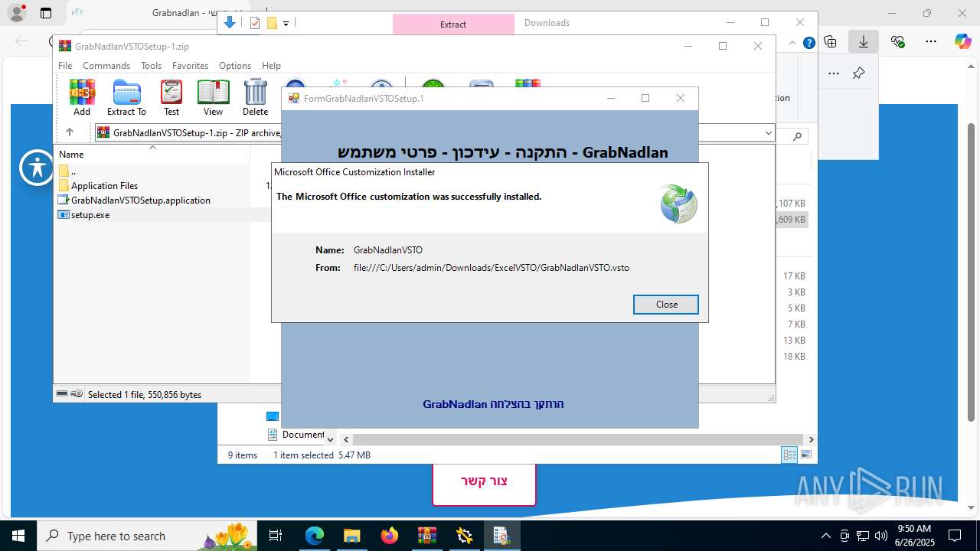Open Edge browser essentials heart icon

tap(898, 41)
